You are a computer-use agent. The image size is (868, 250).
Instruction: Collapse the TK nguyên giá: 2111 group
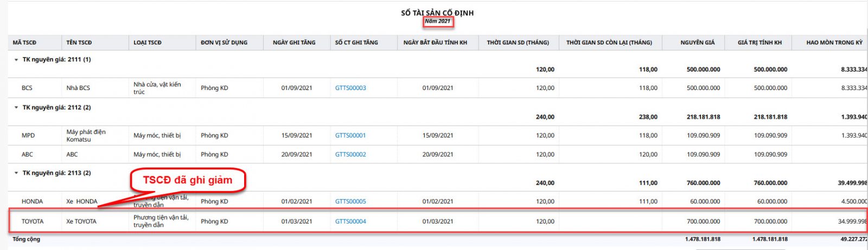(16, 60)
